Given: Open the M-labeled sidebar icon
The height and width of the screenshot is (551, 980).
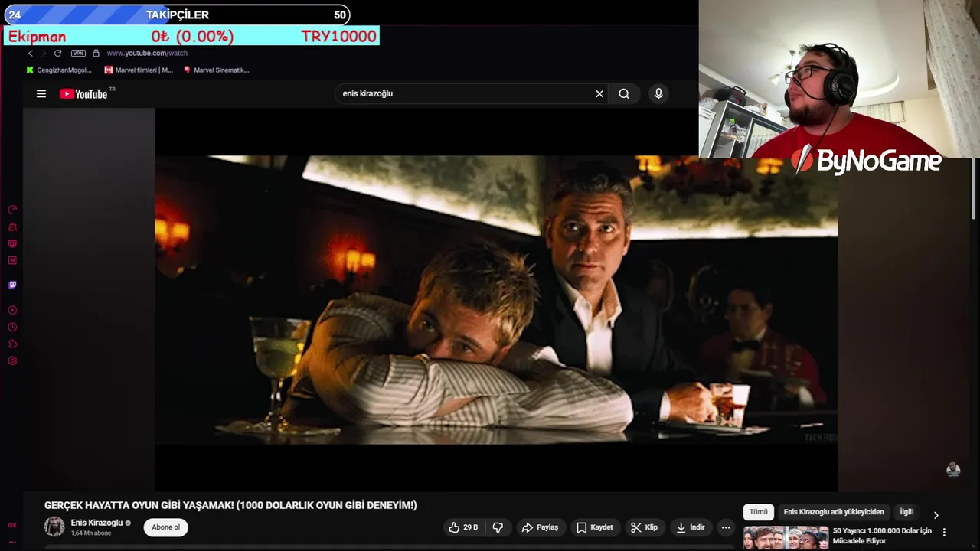Looking at the screenshot, I should click(12, 261).
